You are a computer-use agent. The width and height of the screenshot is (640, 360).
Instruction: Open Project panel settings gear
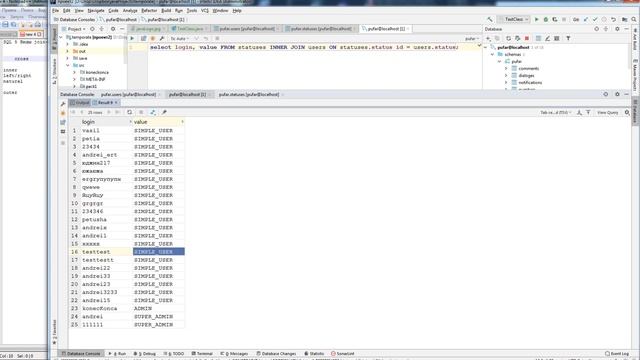[x=113, y=29]
